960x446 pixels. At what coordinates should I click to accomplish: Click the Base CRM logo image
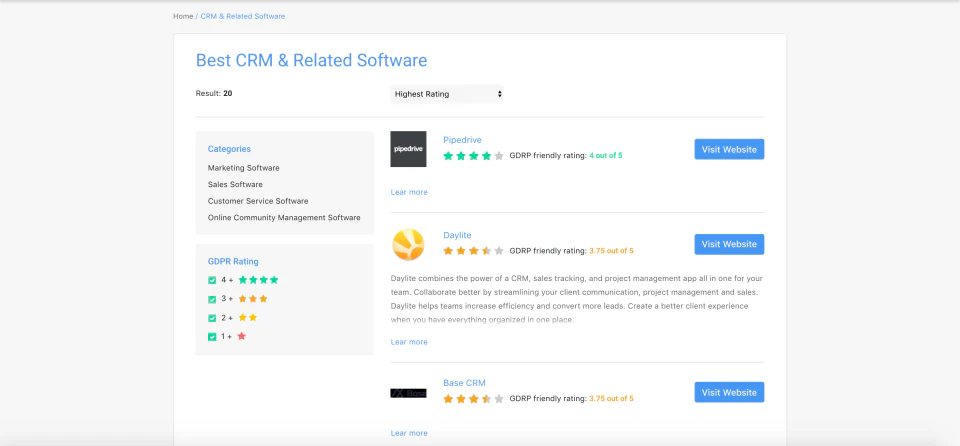(x=408, y=393)
